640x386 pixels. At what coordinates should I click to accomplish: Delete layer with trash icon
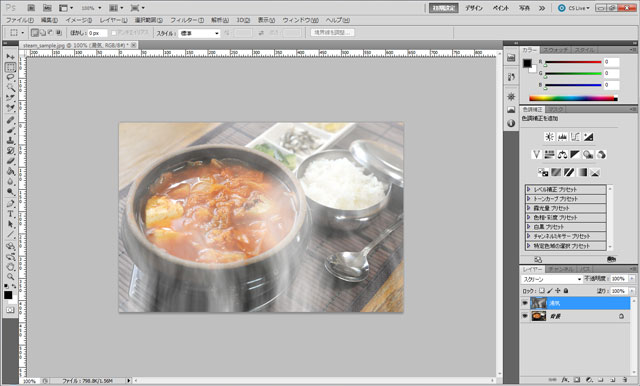point(624,380)
